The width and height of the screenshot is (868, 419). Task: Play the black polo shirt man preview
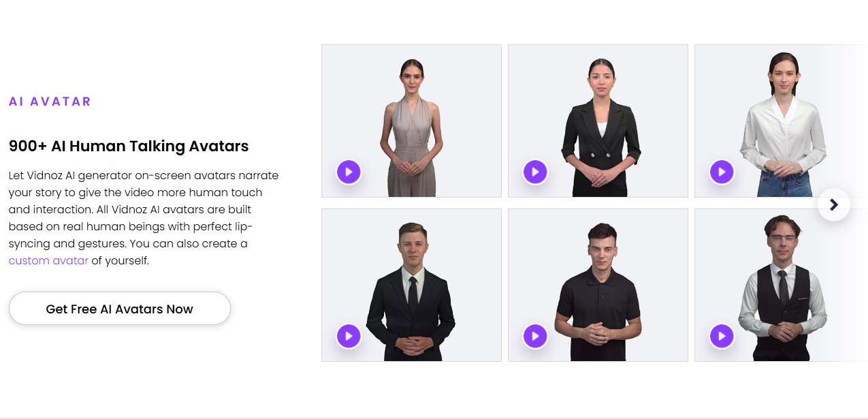click(535, 336)
